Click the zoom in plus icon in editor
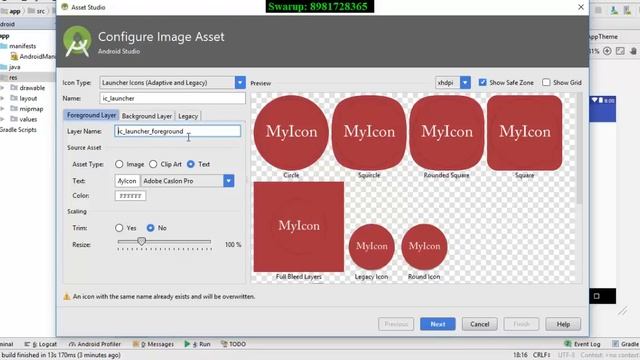Screen dimensions: 640x360 (x=607, y=51)
